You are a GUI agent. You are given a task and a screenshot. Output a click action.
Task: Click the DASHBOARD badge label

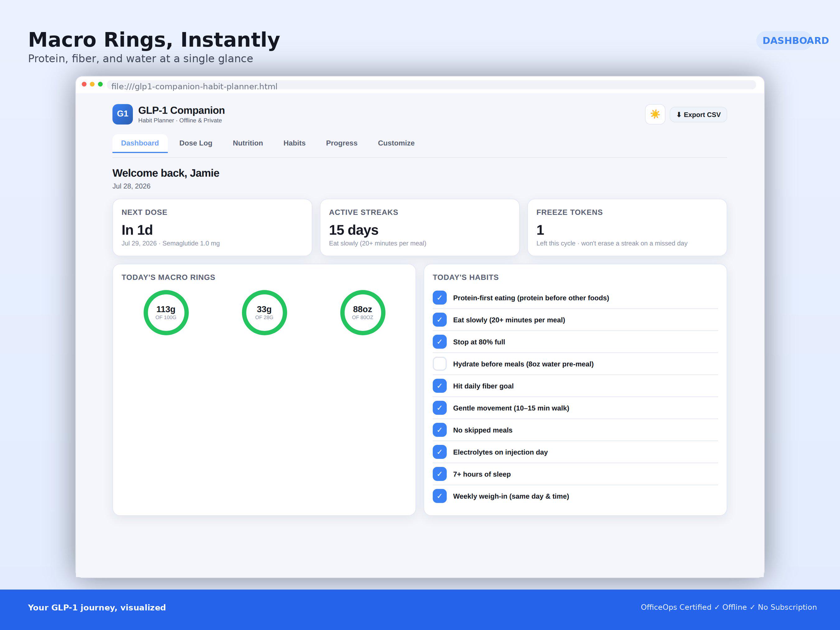point(796,41)
